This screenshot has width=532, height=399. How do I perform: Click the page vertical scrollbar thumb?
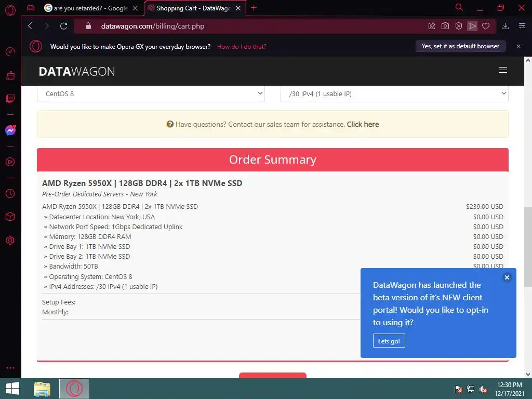[528, 247]
